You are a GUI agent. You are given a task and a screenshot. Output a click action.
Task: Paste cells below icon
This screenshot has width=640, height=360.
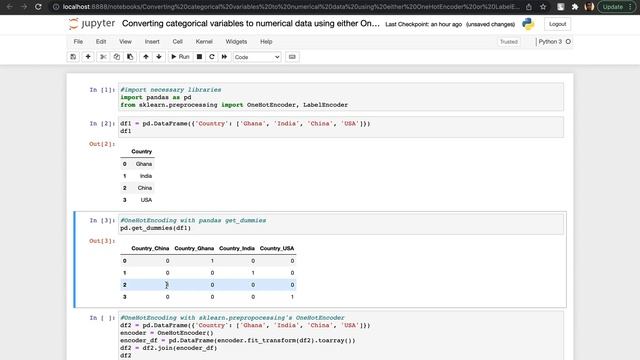point(130,57)
